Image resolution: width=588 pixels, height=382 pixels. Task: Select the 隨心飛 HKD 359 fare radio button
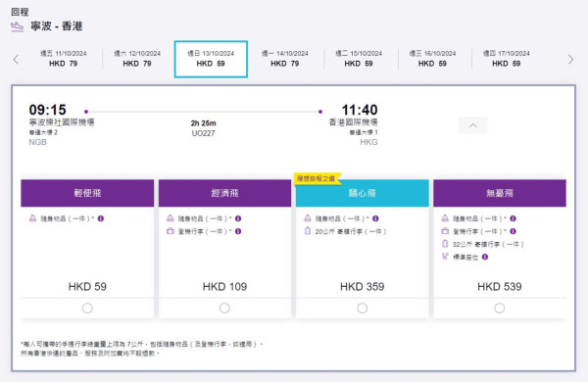[x=363, y=309]
